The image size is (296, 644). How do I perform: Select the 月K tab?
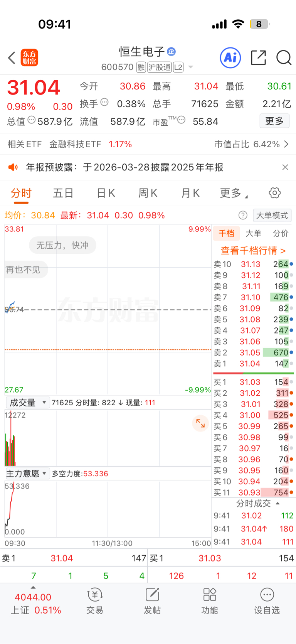pos(190,193)
